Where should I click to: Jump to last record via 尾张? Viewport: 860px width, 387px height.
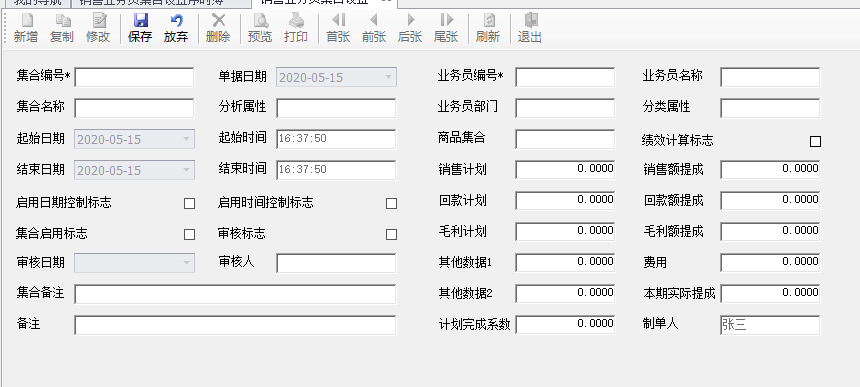tap(446, 29)
